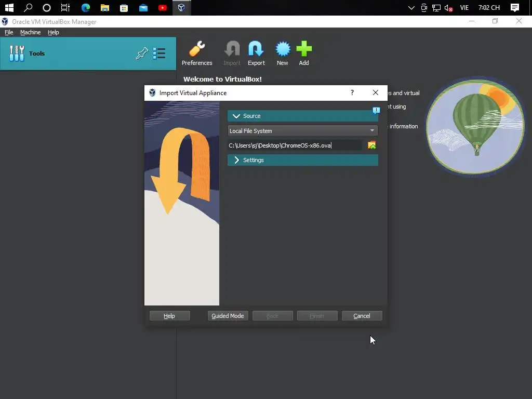Open Preferences with the wrench icon

(197, 54)
